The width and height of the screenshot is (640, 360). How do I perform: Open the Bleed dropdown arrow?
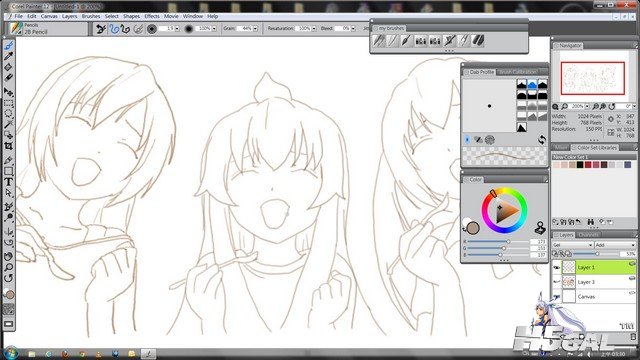tap(353, 29)
